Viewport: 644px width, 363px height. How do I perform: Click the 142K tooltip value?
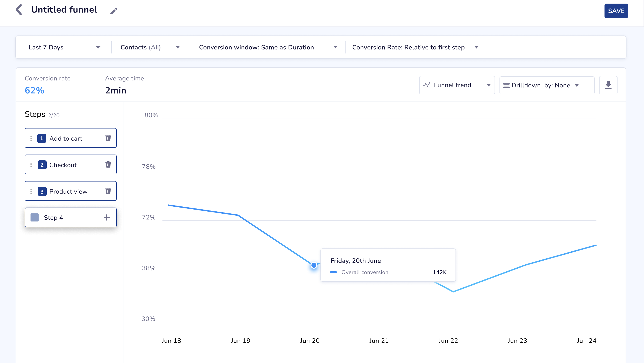[x=440, y=272]
